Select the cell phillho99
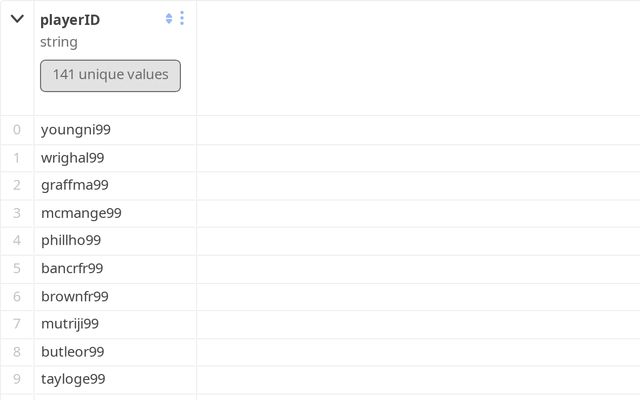640x400 pixels. pyautogui.click(x=71, y=240)
